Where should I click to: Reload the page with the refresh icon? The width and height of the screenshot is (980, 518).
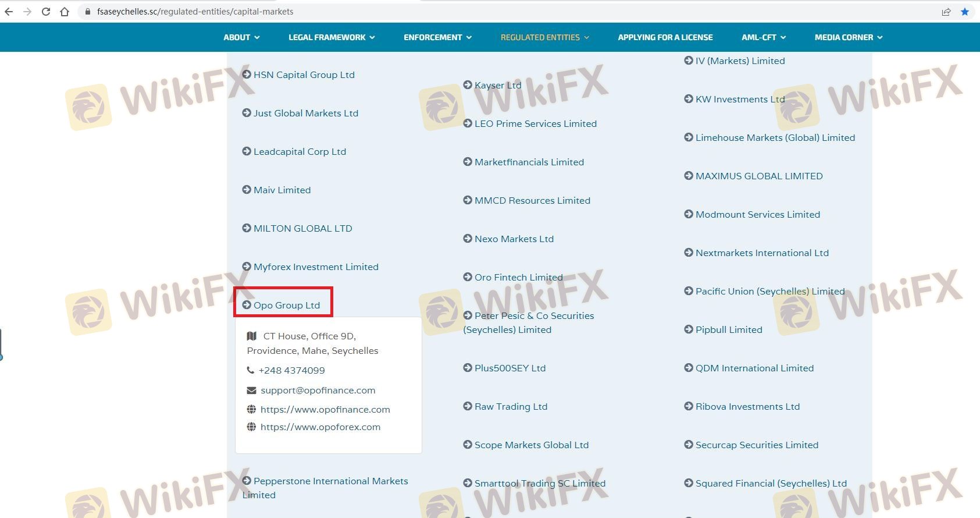click(x=46, y=12)
